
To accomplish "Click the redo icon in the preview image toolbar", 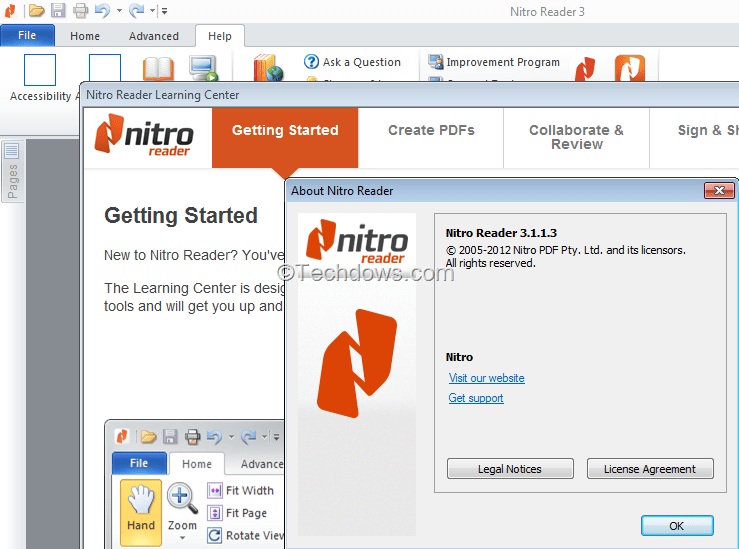I will (248, 437).
